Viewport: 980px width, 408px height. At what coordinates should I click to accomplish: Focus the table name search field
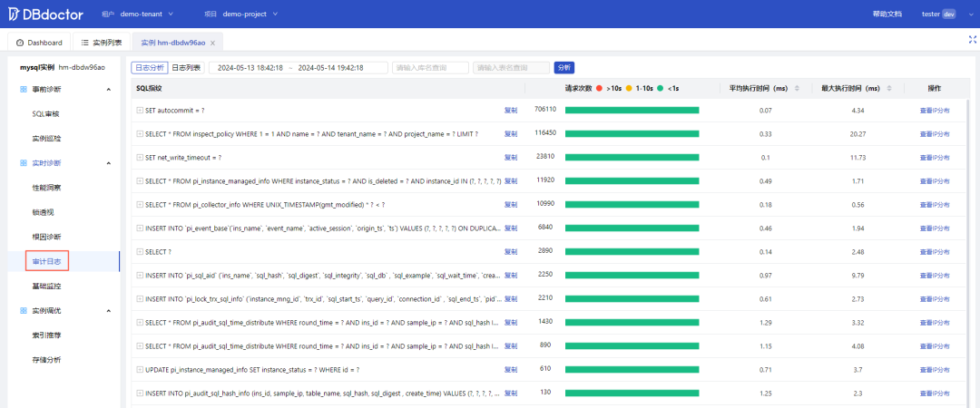[511, 67]
